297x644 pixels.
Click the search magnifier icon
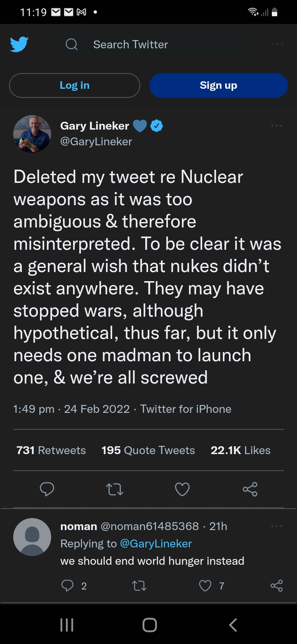(x=72, y=44)
